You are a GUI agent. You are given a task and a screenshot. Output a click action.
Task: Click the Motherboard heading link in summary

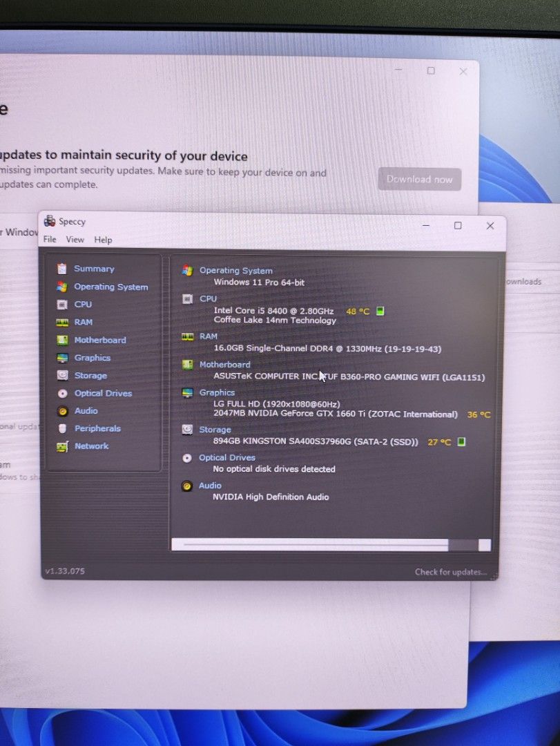pyautogui.click(x=224, y=365)
